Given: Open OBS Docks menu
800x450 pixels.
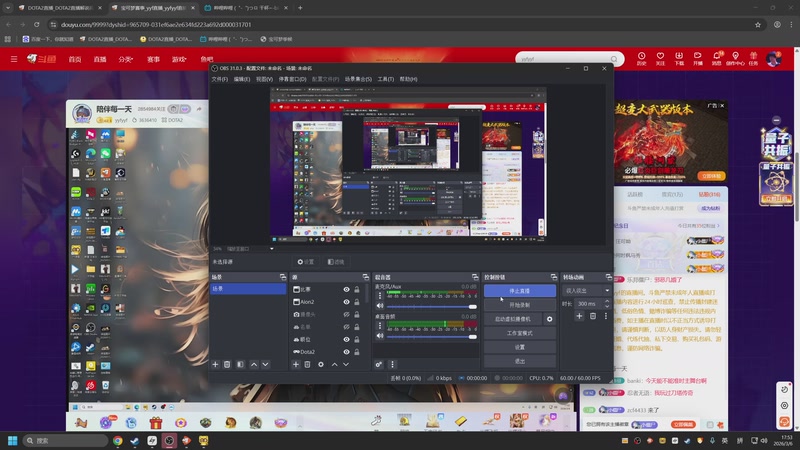Looking at the screenshot, I should coord(292,79).
